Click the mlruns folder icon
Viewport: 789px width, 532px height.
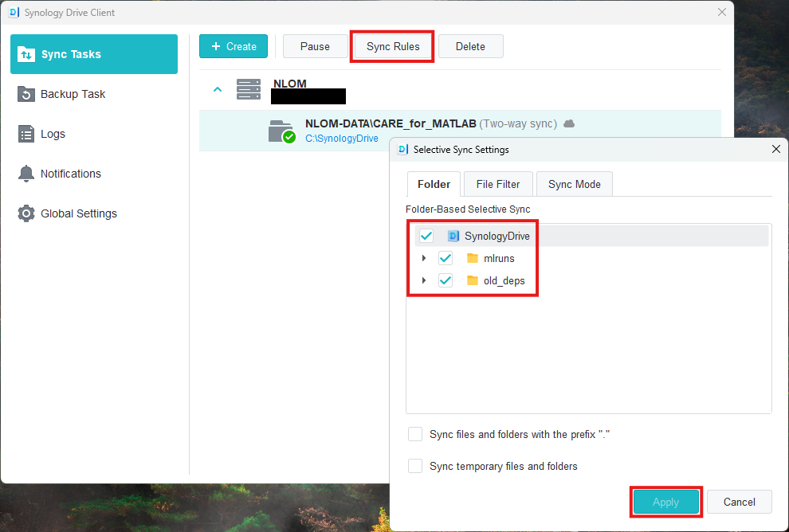tap(472, 258)
